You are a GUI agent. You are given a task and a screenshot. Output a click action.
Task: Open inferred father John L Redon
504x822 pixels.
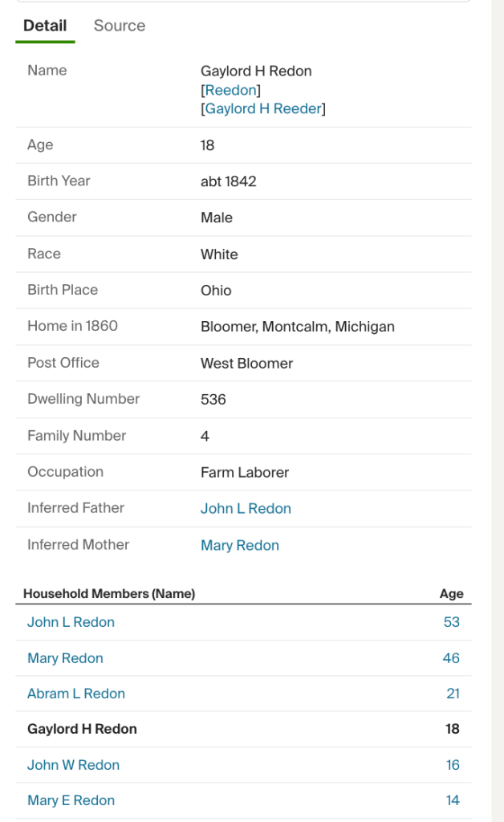(x=246, y=508)
